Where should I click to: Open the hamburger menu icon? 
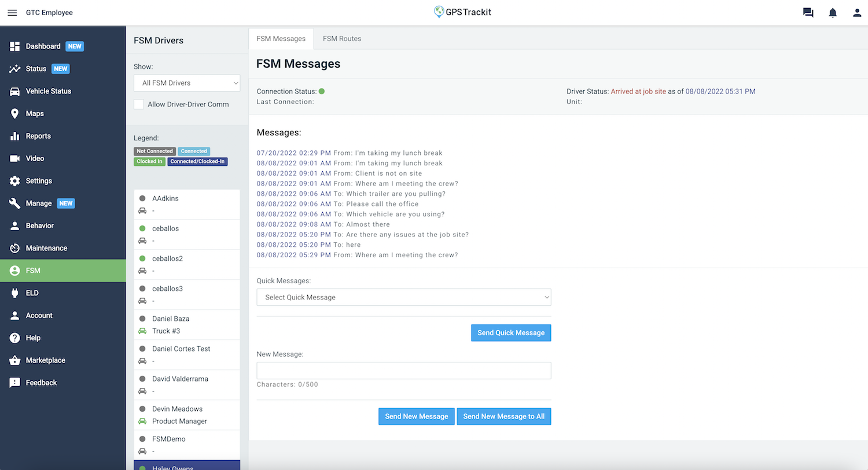12,13
